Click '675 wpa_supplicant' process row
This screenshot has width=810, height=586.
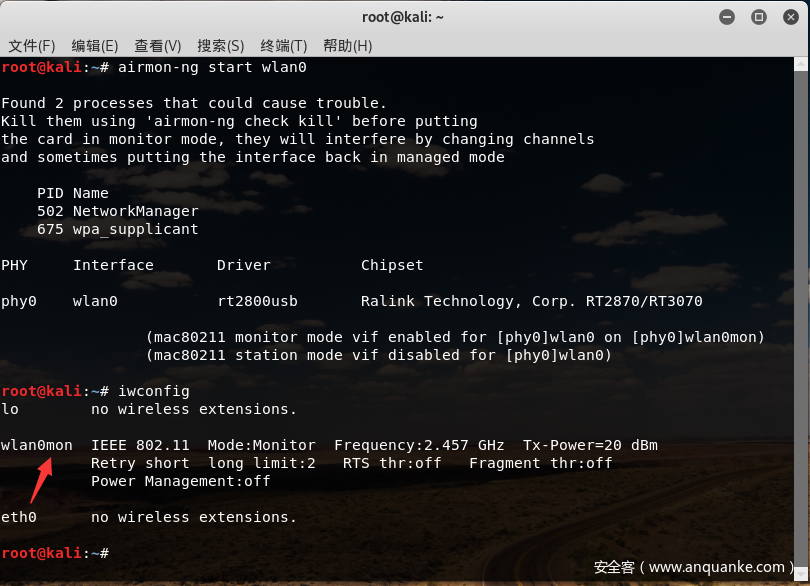tap(118, 229)
